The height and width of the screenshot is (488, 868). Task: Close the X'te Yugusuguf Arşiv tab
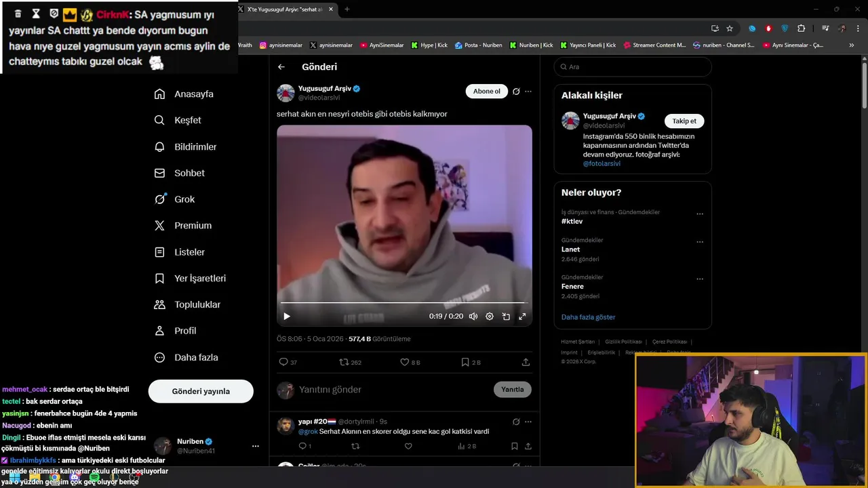point(331,9)
